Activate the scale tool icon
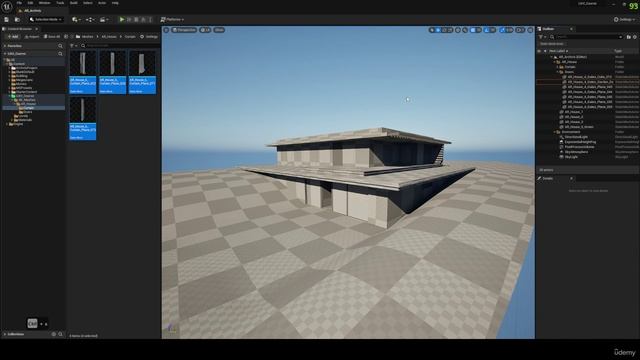The height and width of the screenshot is (360, 640). [450, 30]
